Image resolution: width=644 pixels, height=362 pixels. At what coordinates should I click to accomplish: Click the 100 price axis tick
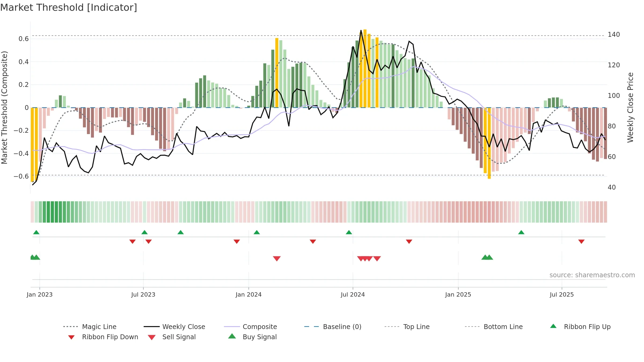614,96
